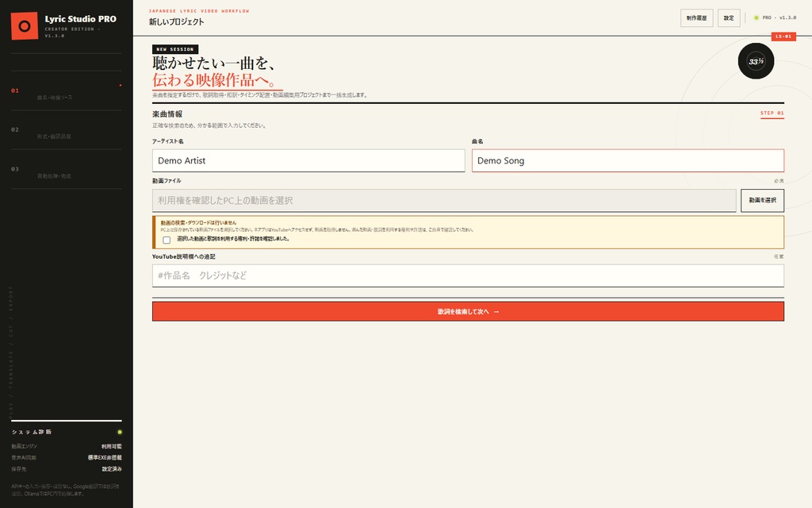This screenshot has width=812, height=508.
Task: Focus the アーティスト名 field with Demo Artist
Action: (x=308, y=160)
